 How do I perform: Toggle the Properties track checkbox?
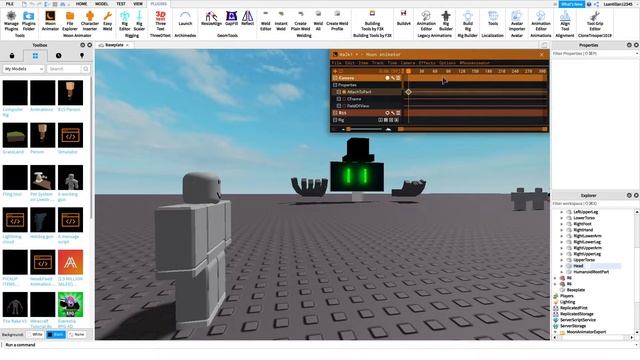click(335, 85)
